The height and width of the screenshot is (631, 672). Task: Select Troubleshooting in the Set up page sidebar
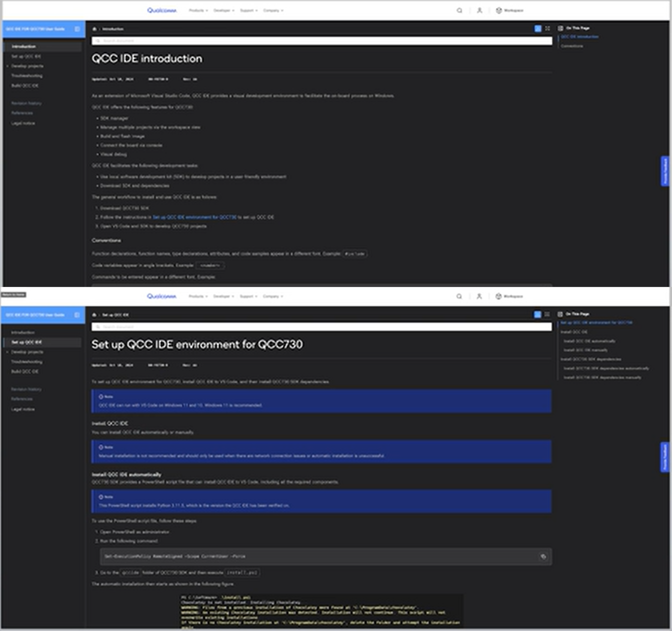(27, 362)
